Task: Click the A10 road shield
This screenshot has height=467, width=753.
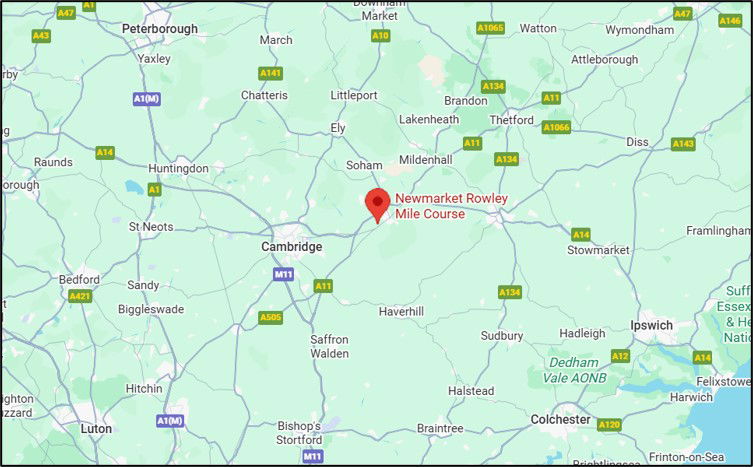Action: point(380,36)
